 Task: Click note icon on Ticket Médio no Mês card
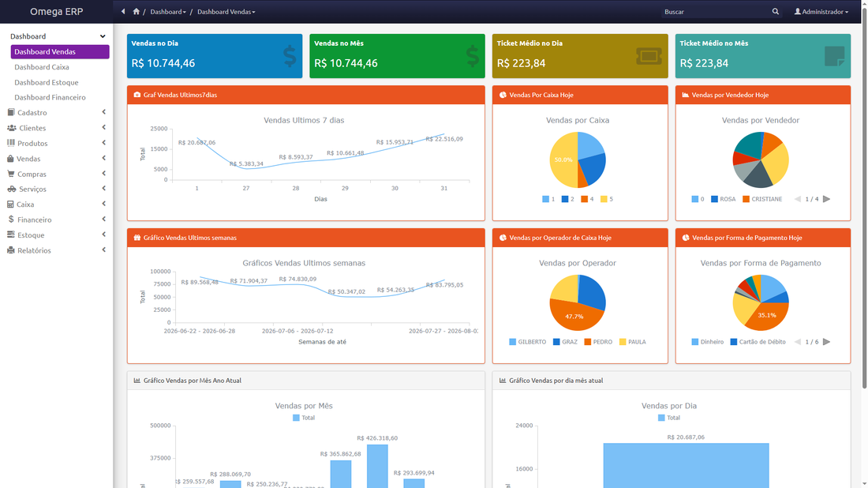point(835,57)
